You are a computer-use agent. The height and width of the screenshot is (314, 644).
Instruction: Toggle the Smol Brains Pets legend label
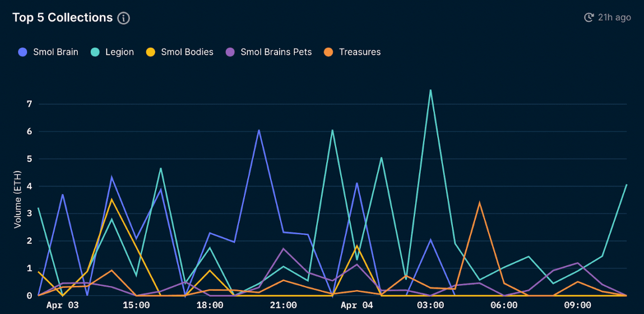click(x=276, y=52)
